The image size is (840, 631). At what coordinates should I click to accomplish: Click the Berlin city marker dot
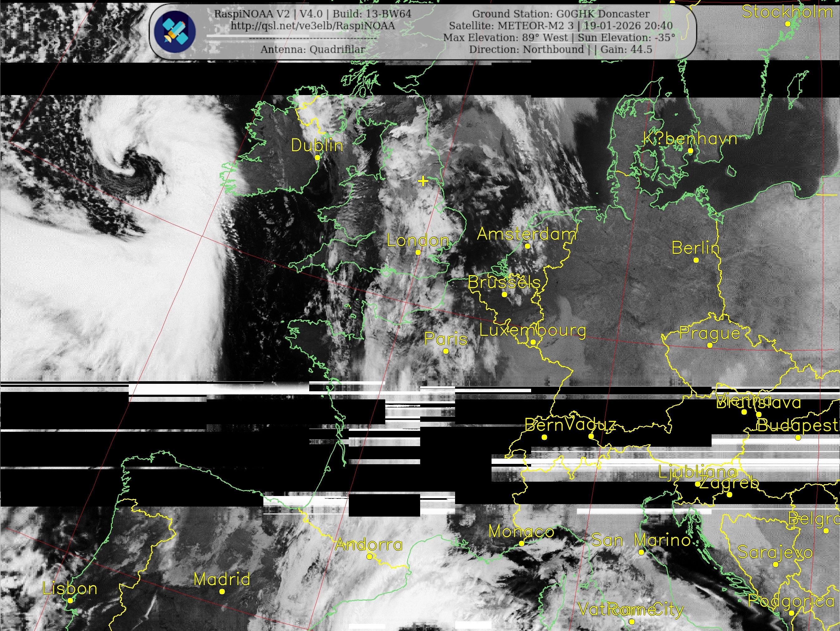(x=696, y=260)
